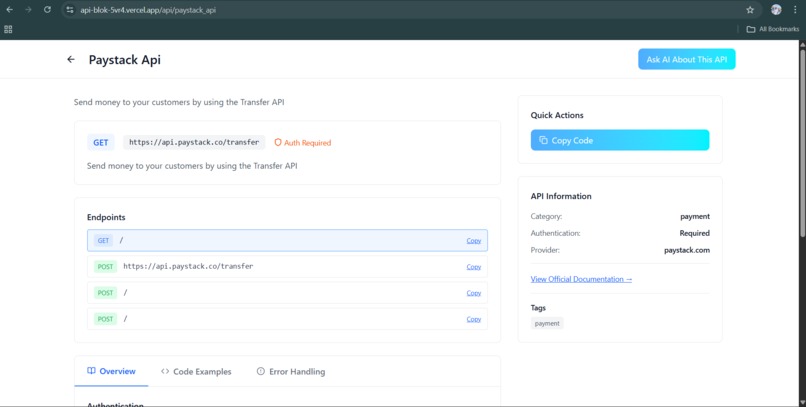
Task: Click the Paystack Api page title
Action: click(124, 60)
